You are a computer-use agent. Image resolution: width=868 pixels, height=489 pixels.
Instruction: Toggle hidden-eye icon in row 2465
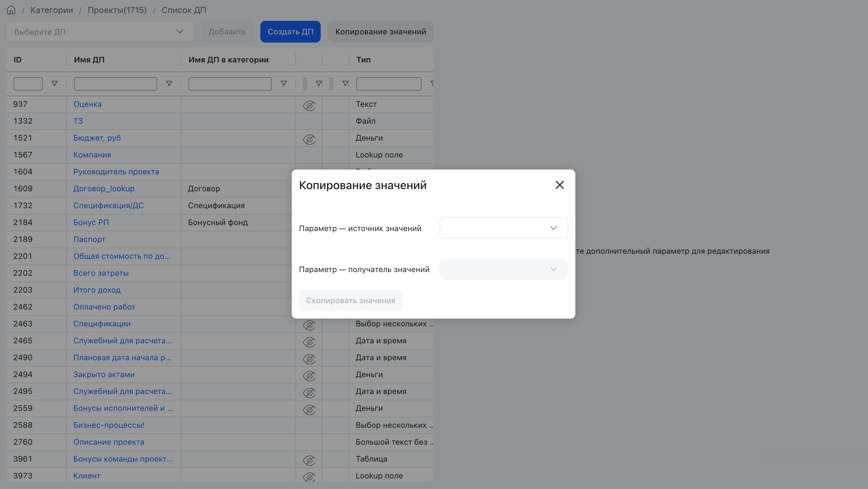coord(309,342)
